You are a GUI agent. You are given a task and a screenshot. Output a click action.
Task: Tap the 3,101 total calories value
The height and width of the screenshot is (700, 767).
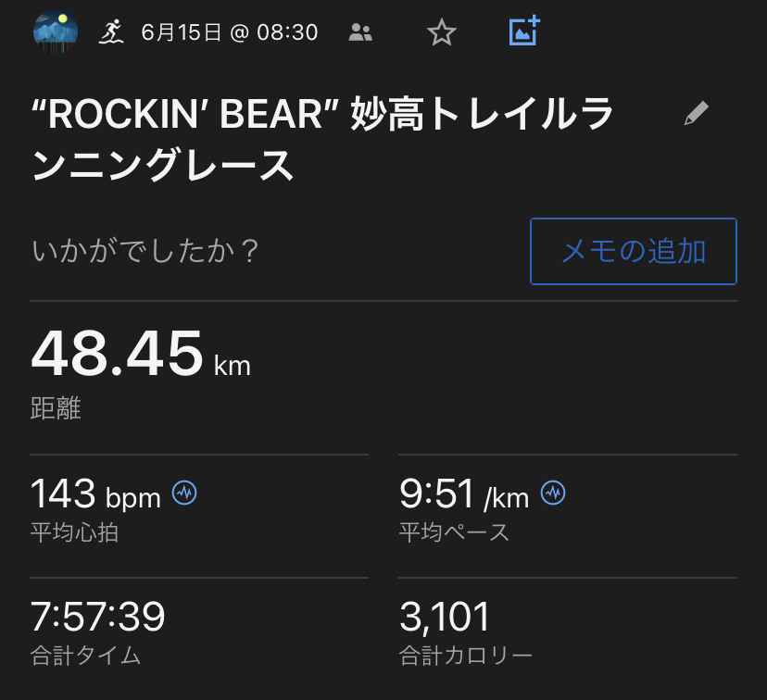click(x=445, y=618)
